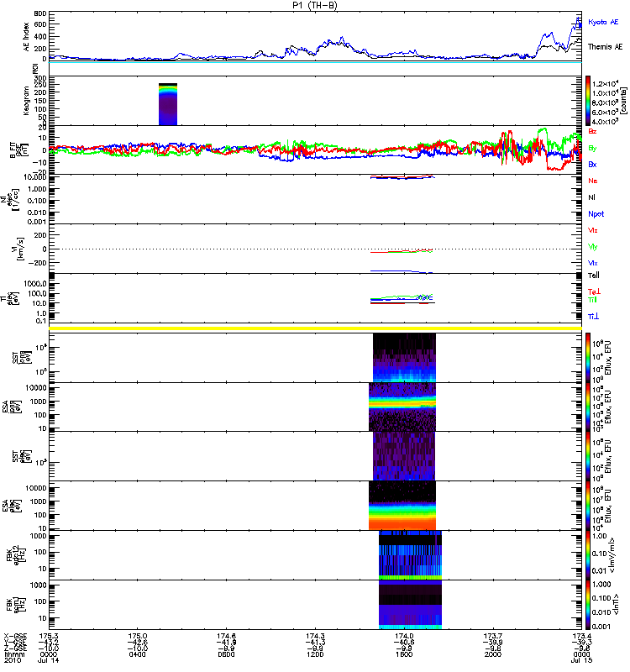Click the red Ne density label
The height and width of the screenshot is (672, 630).
pyautogui.click(x=593, y=181)
